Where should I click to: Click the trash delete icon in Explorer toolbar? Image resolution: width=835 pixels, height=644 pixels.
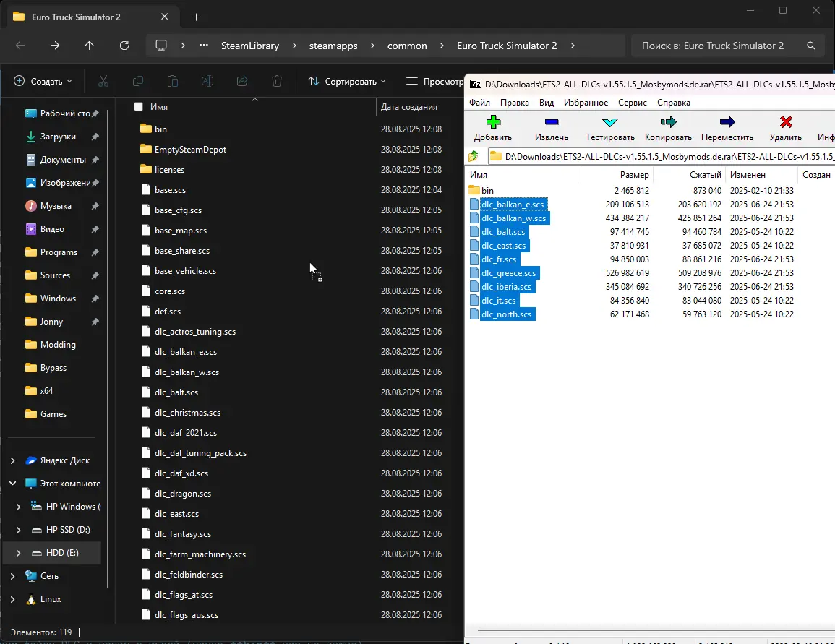pos(277,82)
